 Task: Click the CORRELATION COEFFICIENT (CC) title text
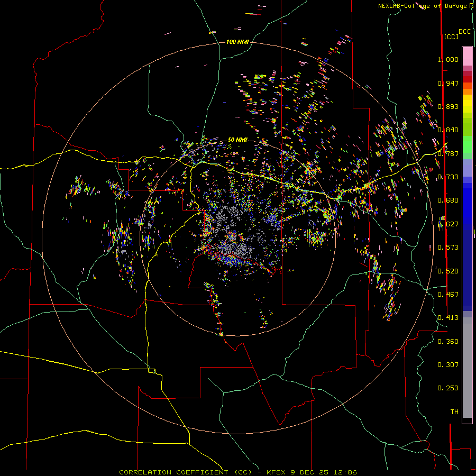186,472
